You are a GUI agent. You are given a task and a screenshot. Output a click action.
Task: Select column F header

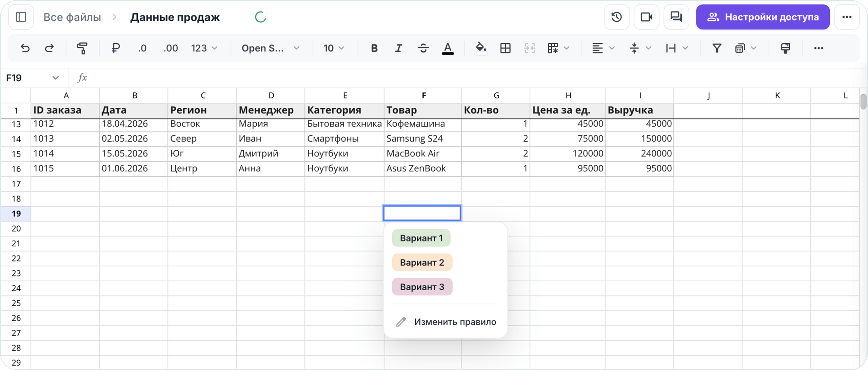tap(423, 96)
